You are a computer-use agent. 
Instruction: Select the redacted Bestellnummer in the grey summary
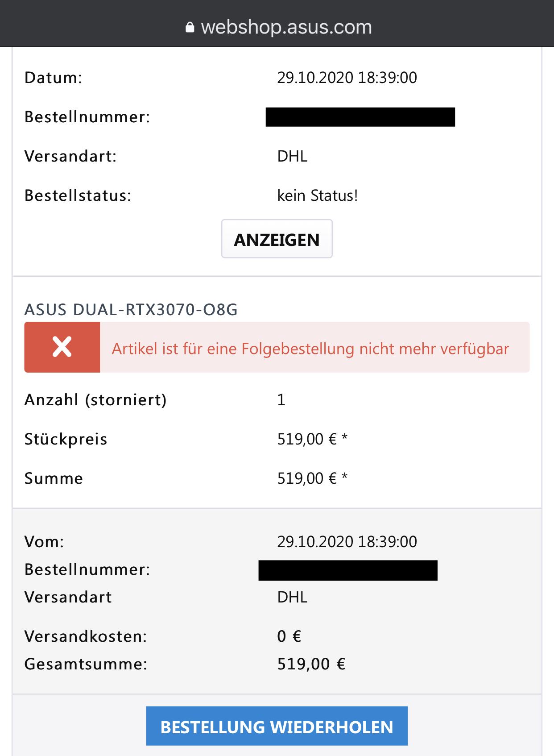click(348, 570)
